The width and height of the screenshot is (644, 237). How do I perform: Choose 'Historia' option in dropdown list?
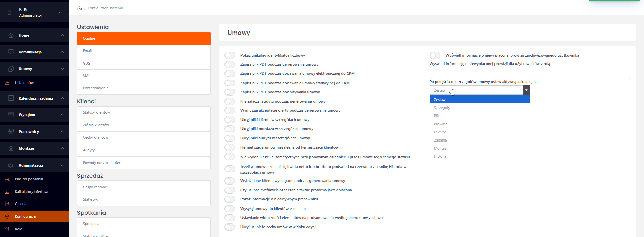coord(440,156)
